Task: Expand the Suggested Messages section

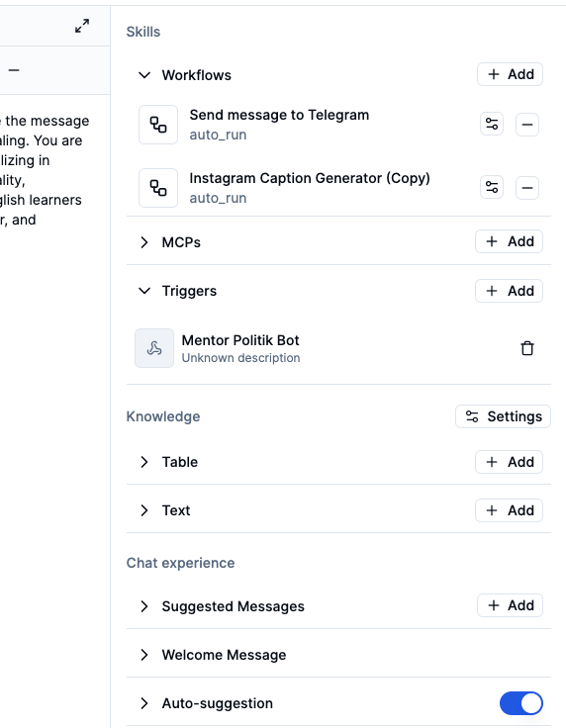Action: [144, 606]
